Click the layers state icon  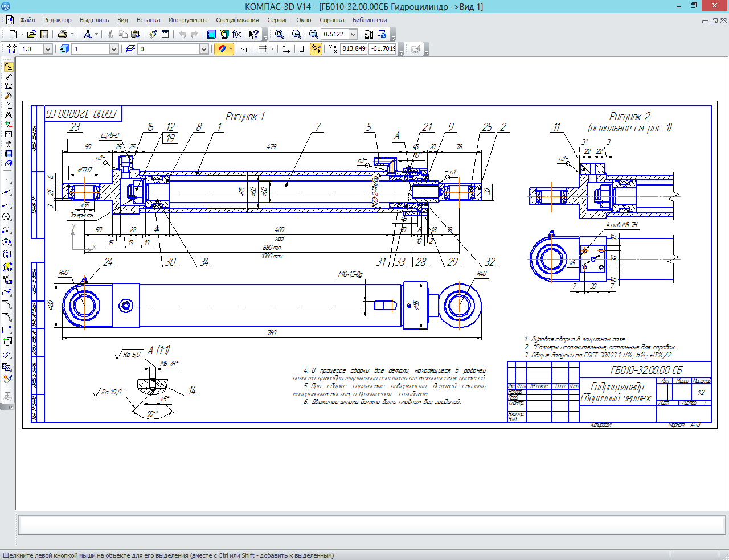130,49
